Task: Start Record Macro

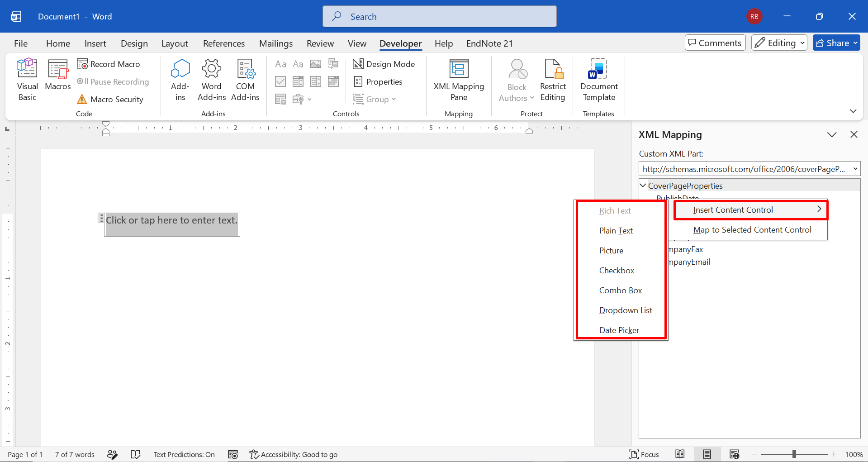Action: (109, 64)
